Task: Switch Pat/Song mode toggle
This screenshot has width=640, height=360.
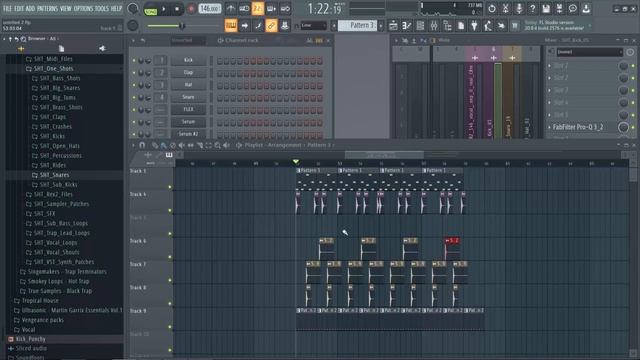Action: pos(151,9)
